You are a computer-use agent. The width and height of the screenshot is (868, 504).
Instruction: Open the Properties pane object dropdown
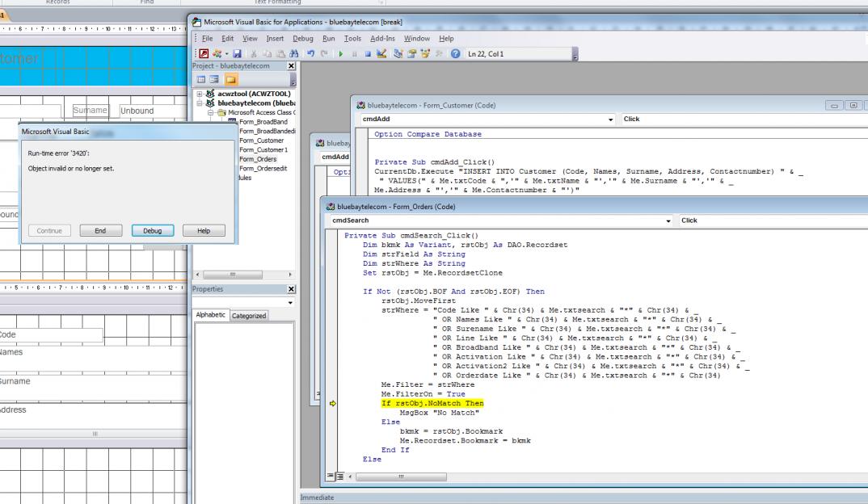[x=290, y=303]
